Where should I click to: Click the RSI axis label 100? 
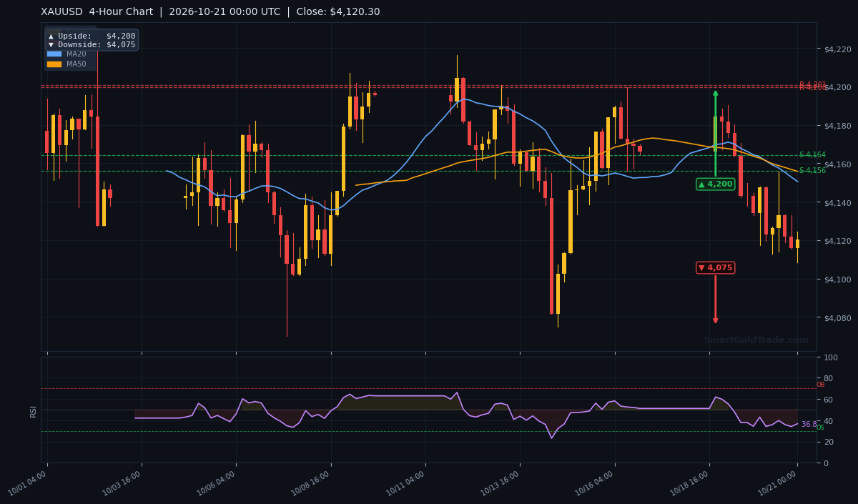coord(831,357)
